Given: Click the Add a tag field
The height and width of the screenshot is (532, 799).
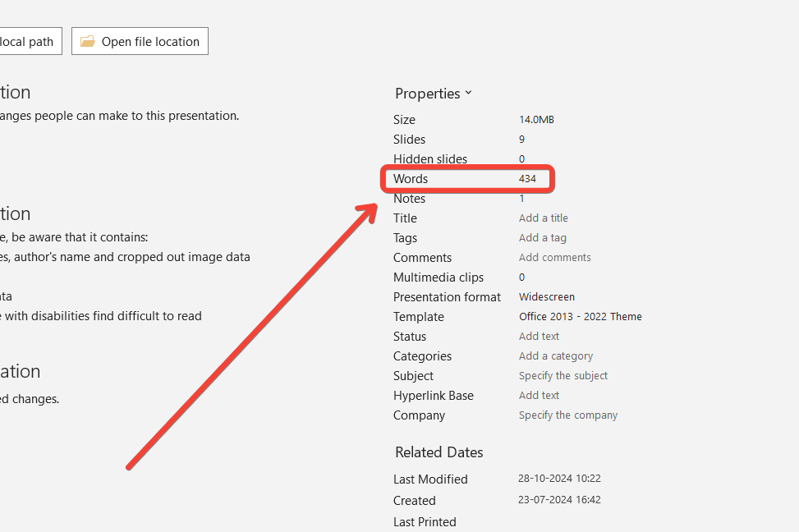Looking at the screenshot, I should tap(542, 238).
